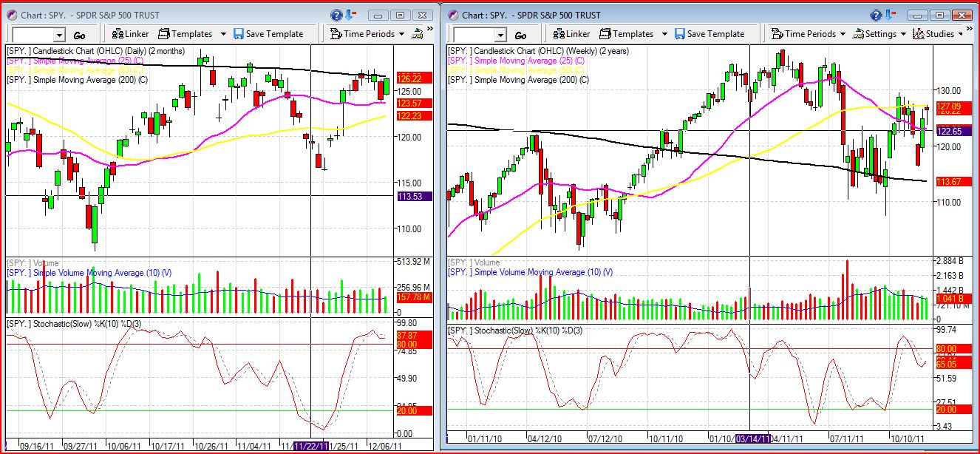
Task: Click 'Simple Volume Moving Average (10)' in weekly chart
Action: pos(531,272)
